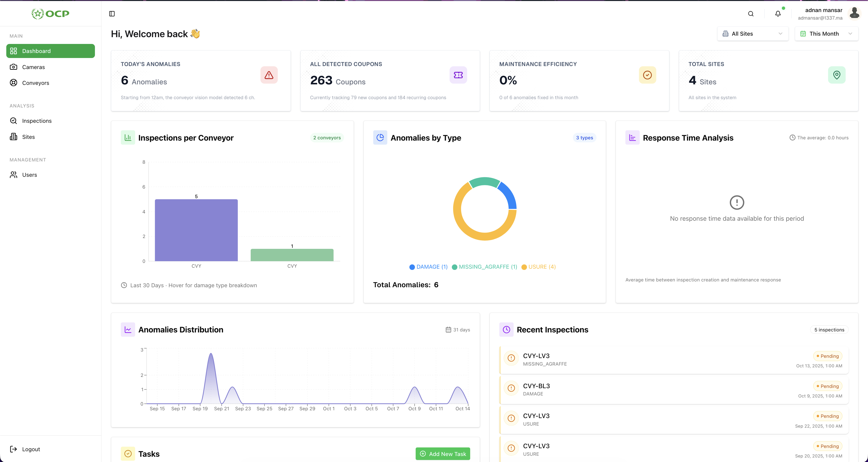The image size is (868, 462).
Task: Click the Logout link
Action: (31, 449)
